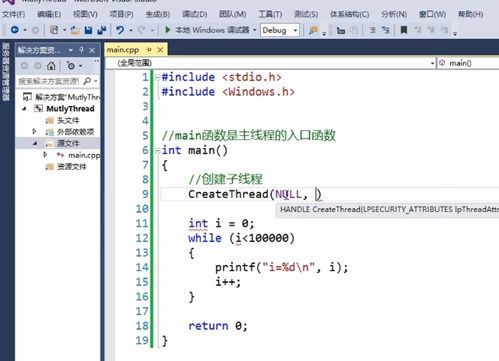499x361 pixels.
Task: Close the main.cpp tab
Action: pyautogui.click(x=160, y=50)
